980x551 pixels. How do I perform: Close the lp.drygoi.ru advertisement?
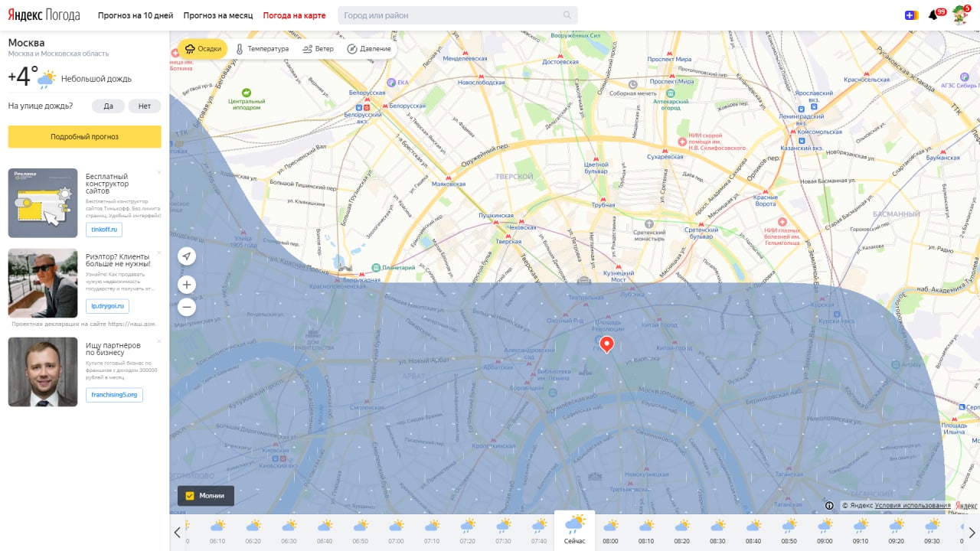pyautogui.click(x=159, y=253)
